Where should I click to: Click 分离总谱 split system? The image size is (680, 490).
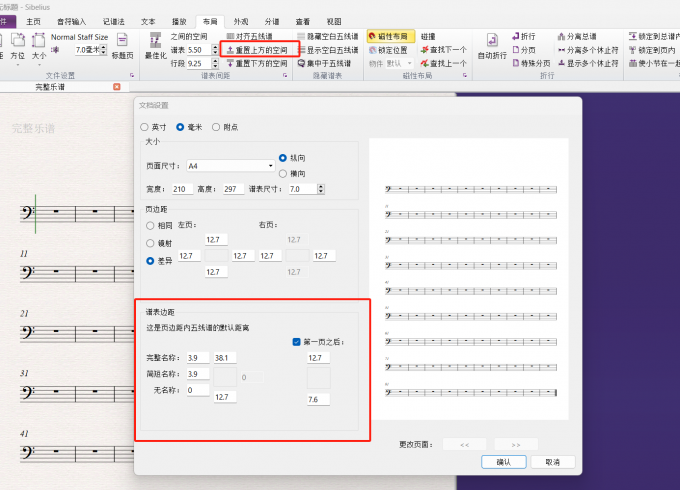click(577, 36)
